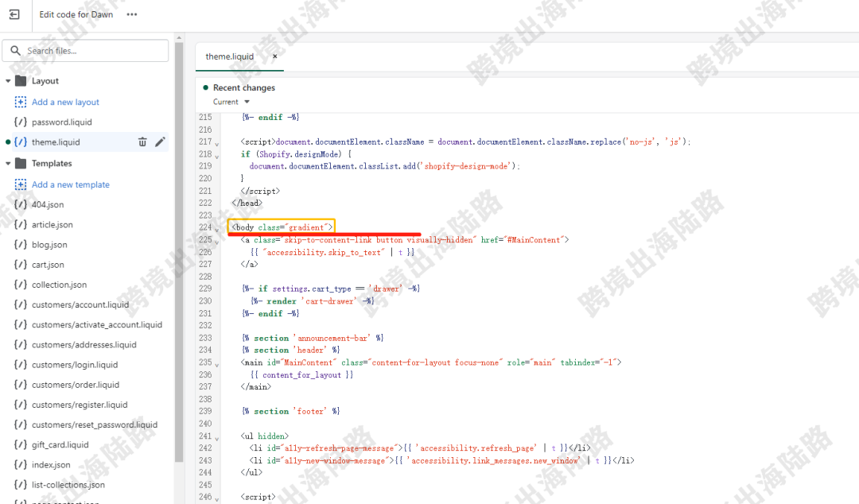Click the sidebar vertical scrollbar

tap(179, 252)
